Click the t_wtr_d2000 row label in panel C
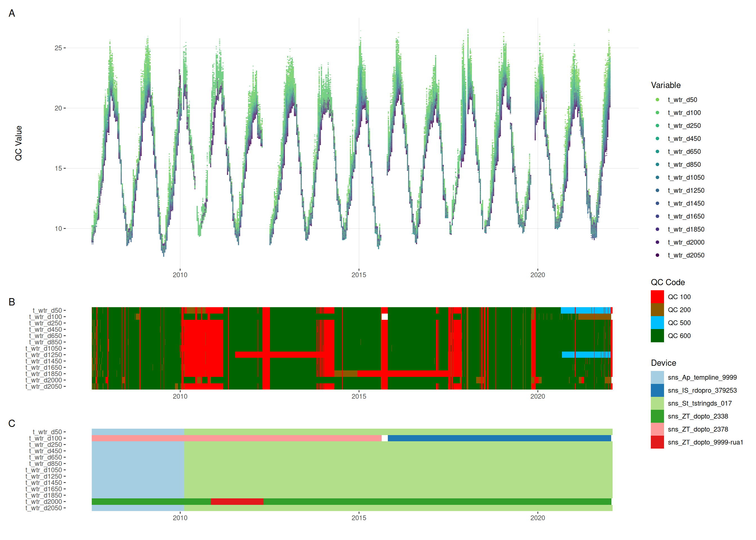The image size is (756, 540). point(44,501)
